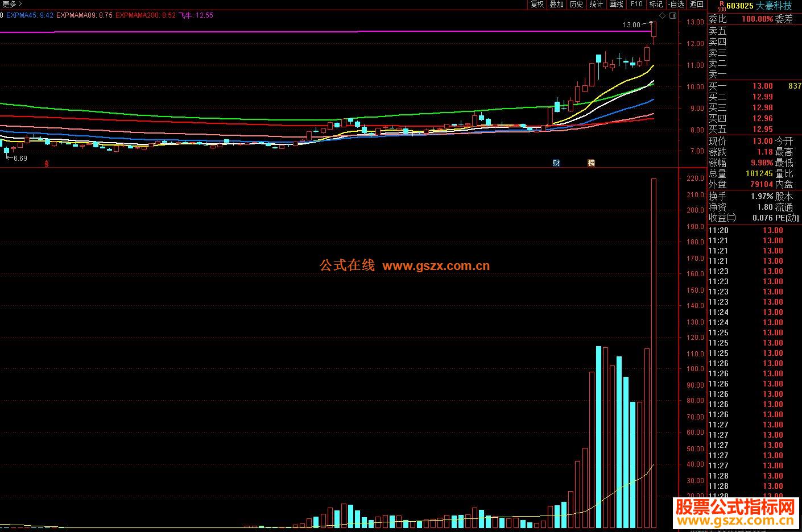Select the 卖五 ask row

coord(754,31)
